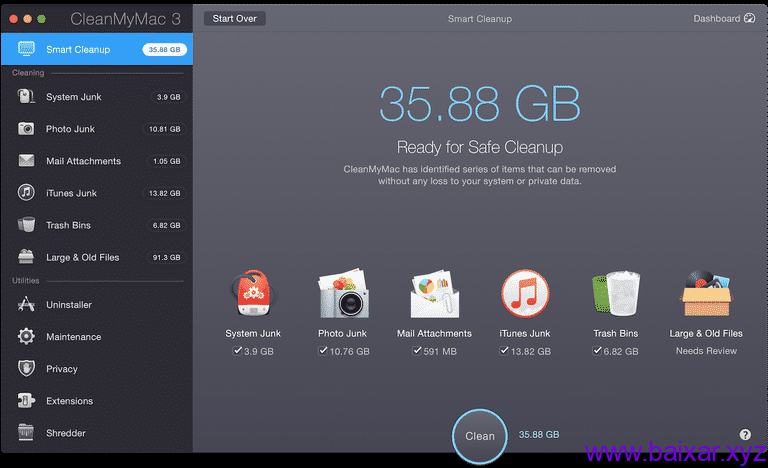768x468 pixels.
Task: Click the iTunes Junk music note icon in sidebar
Action: pos(26,193)
